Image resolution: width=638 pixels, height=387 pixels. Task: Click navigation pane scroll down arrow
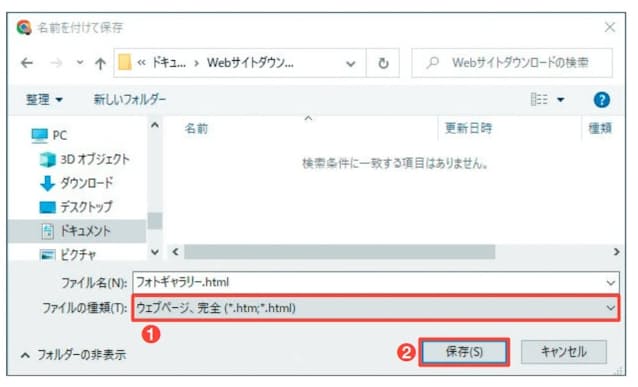coord(155,252)
